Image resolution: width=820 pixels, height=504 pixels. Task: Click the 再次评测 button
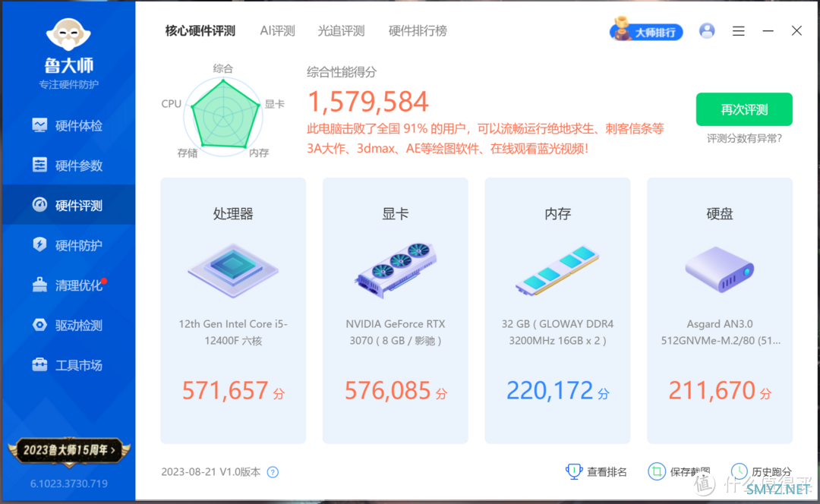pyautogui.click(x=744, y=109)
